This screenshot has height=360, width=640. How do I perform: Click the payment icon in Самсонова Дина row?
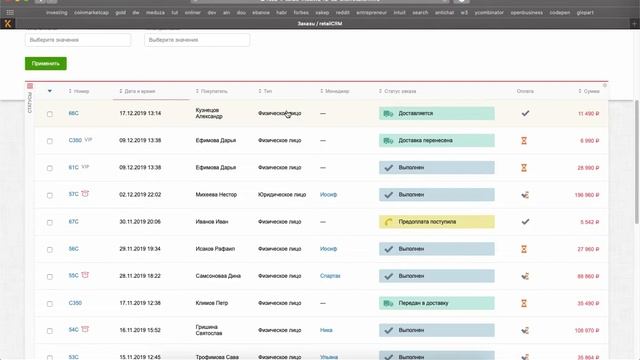coord(525,276)
